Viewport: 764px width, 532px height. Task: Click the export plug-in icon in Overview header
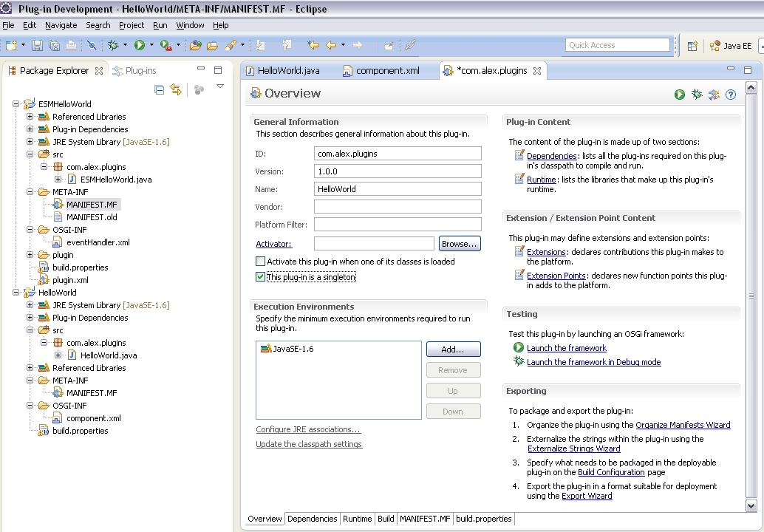point(714,95)
